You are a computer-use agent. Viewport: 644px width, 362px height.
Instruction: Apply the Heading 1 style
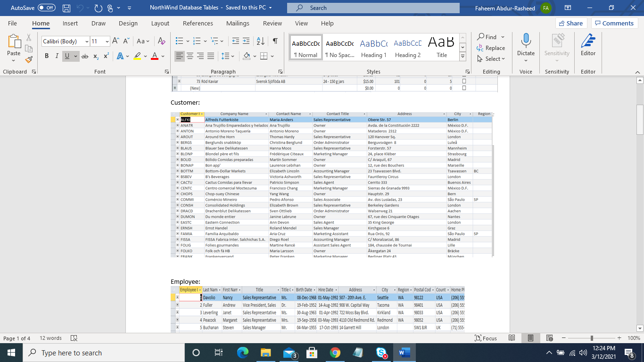pos(374,47)
